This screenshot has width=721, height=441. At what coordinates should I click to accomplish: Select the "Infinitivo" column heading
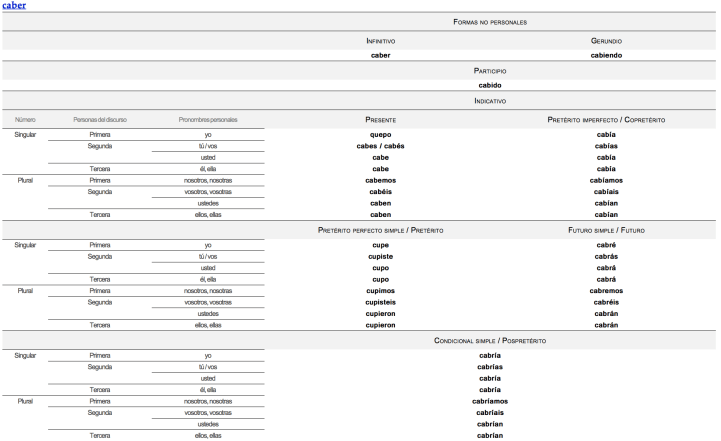(380, 41)
